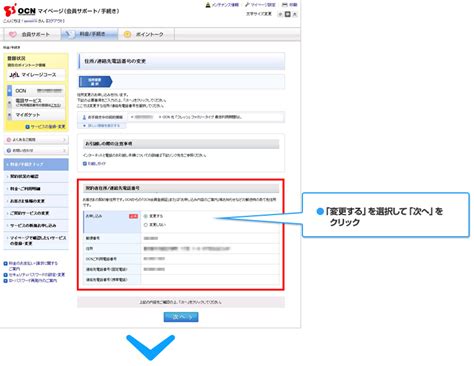Select the large font size button
The image size is (474, 366).
[x=295, y=14]
